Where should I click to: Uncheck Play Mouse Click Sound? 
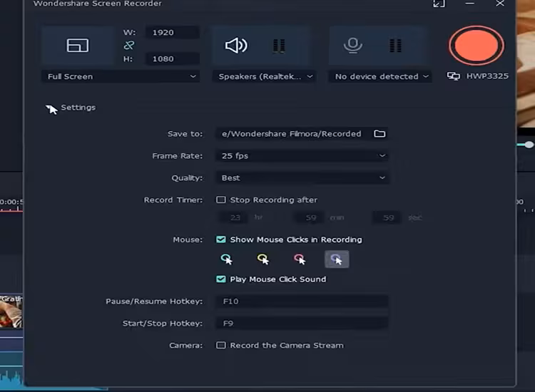point(220,279)
